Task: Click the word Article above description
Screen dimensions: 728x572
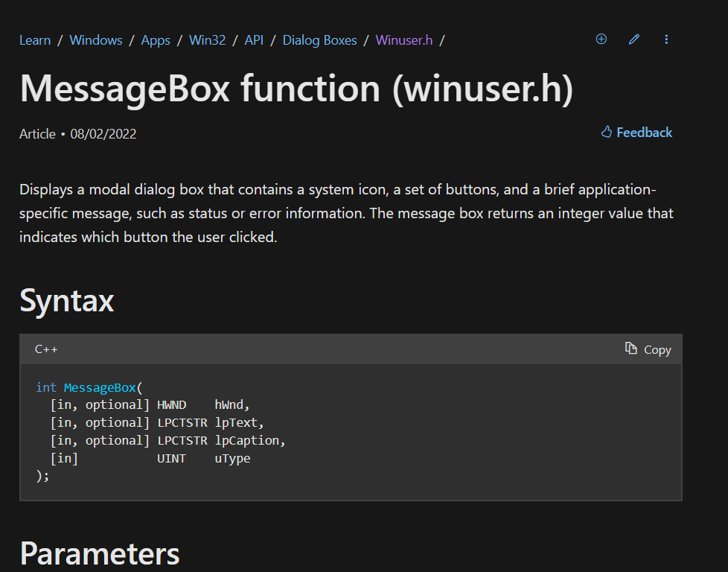Action: (x=37, y=134)
